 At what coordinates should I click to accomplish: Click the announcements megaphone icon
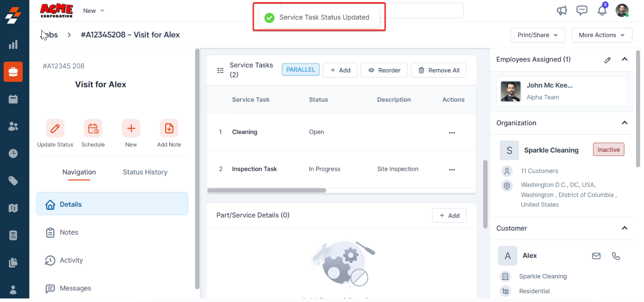click(x=561, y=10)
